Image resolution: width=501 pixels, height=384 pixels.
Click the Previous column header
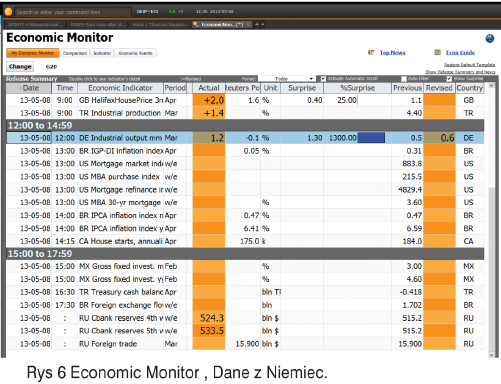point(407,88)
